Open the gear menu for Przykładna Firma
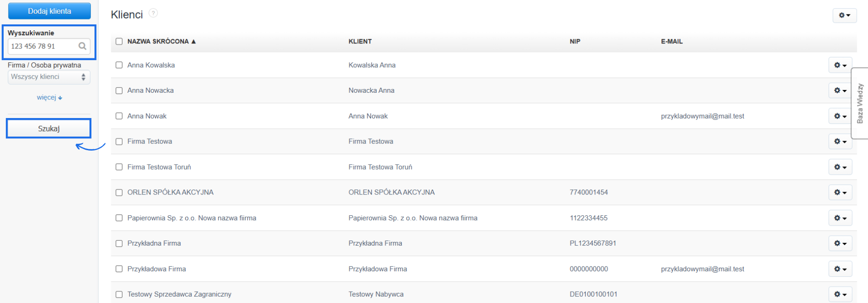 point(840,243)
